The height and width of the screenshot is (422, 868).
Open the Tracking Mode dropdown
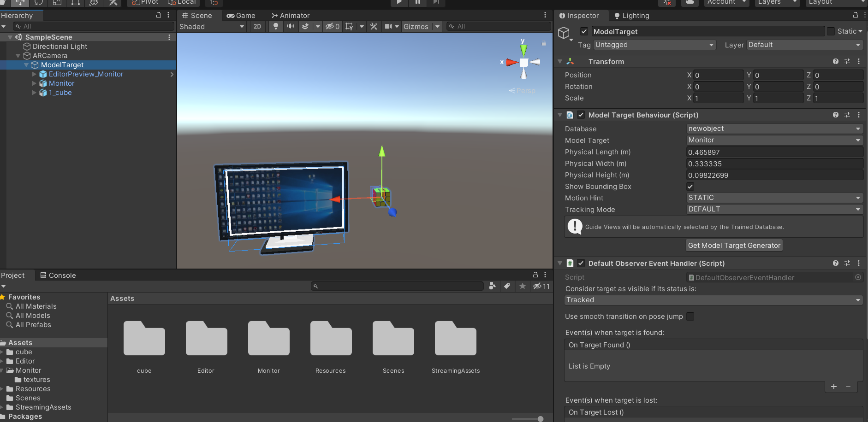(x=774, y=209)
